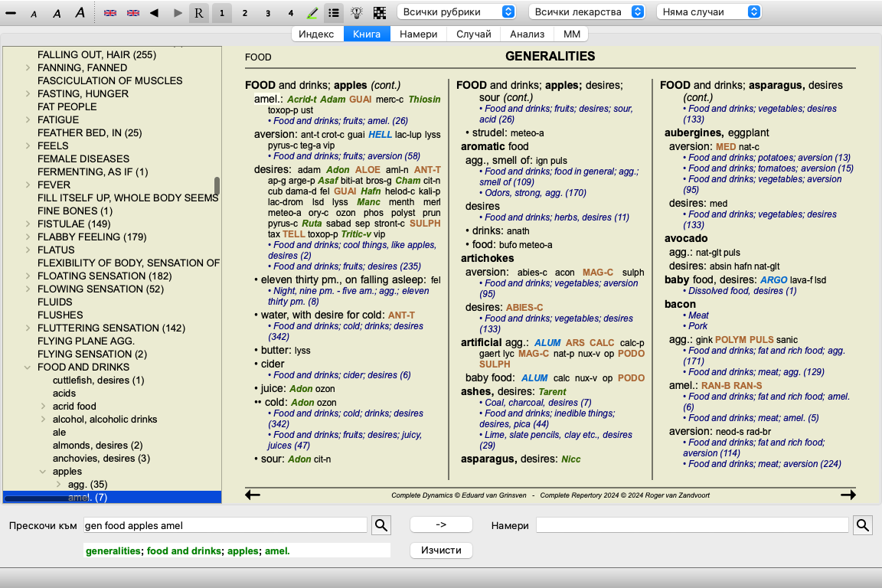Toggle the bullet list view button
Viewport: 882px width, 588px height.
click(x=333, y=12)
